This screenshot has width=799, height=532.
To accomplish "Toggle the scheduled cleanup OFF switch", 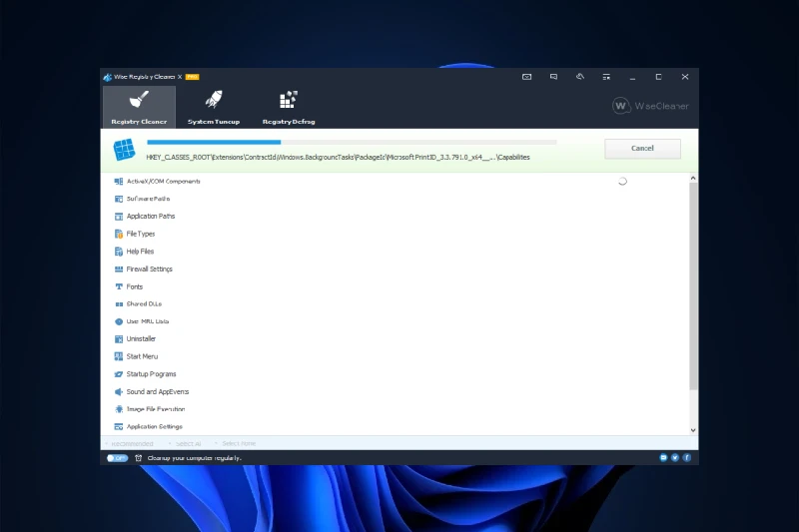I will tap(117, 458).
